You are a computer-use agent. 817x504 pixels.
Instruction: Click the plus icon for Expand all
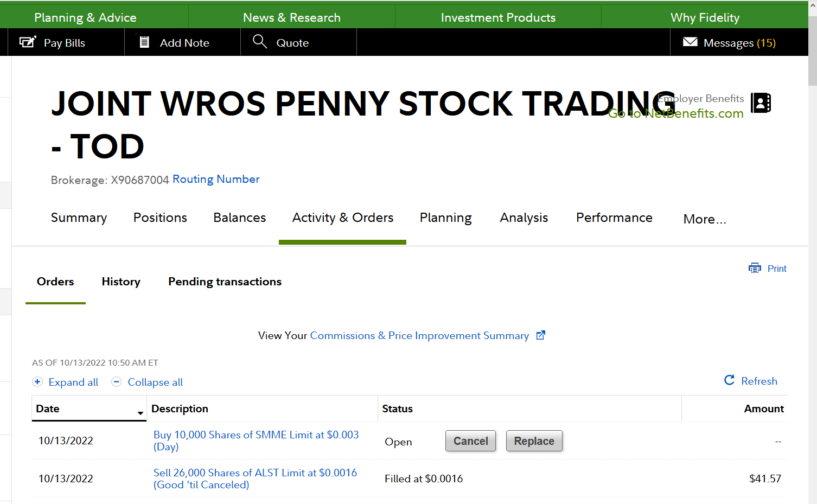coord(37,382)
